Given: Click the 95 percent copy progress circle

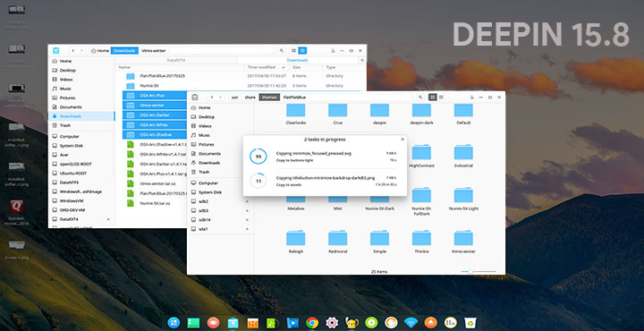Looking at the screenshot, I should click(258, 157).
